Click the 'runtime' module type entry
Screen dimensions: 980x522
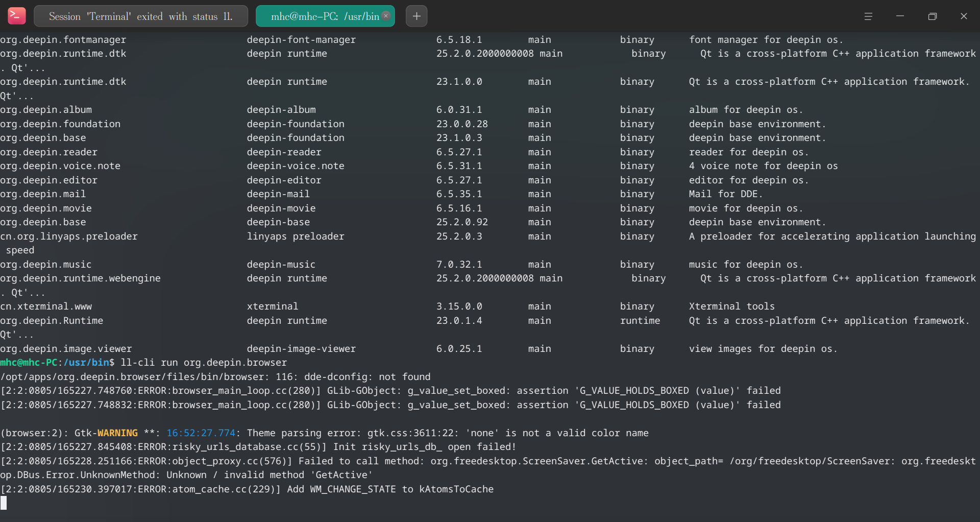click(x=640, y=321)
